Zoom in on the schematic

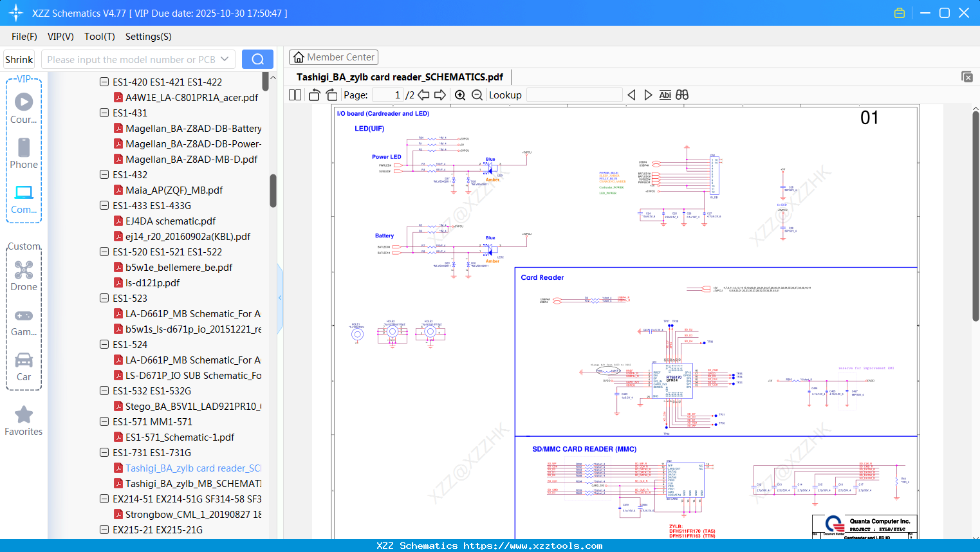460,95
